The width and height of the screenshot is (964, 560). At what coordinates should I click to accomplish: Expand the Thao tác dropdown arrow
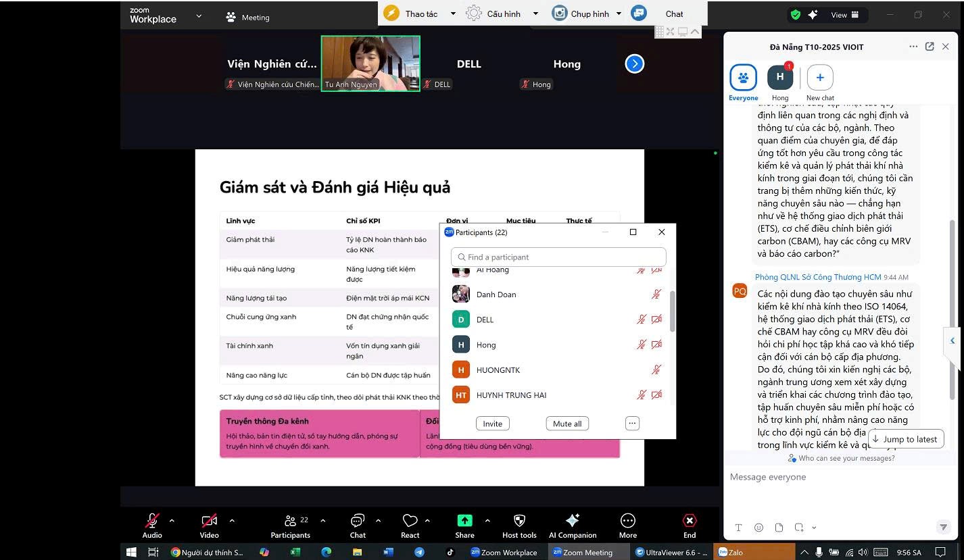click(x=453, y=14)
